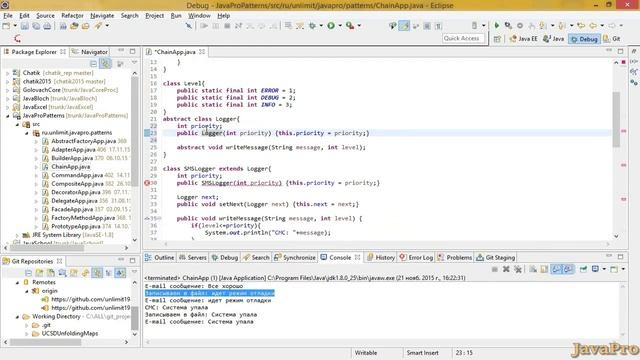
Task: Open Package Explorer view menu arrow
Action: point(134,62)
